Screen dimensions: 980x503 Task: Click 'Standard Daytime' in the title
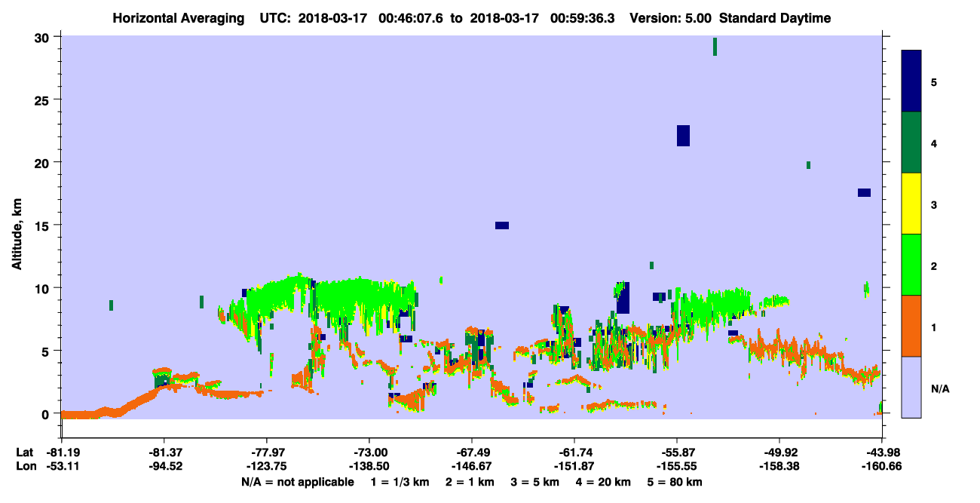775,18
